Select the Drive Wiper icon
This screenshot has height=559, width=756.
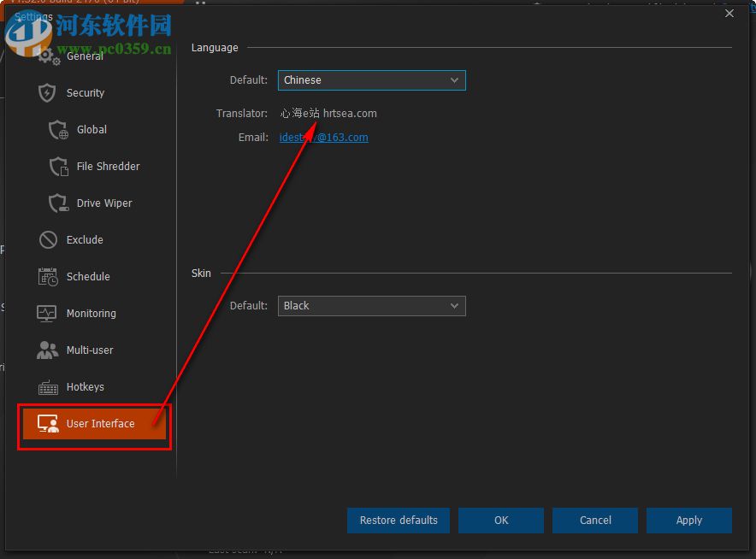(x=57, y=203)
